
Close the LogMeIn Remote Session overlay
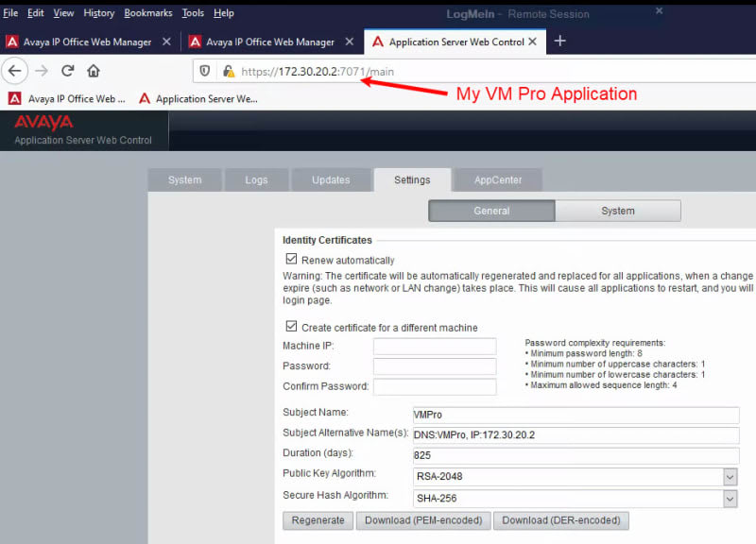point(659,10)
